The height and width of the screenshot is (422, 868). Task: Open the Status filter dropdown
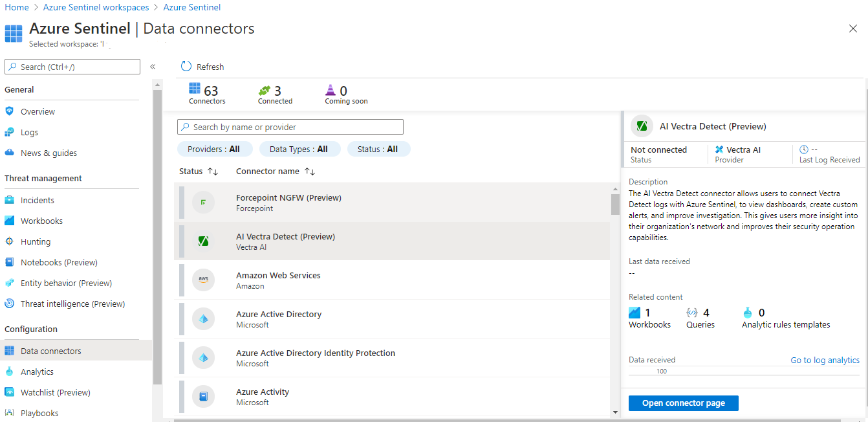click(x=378, y=150)
